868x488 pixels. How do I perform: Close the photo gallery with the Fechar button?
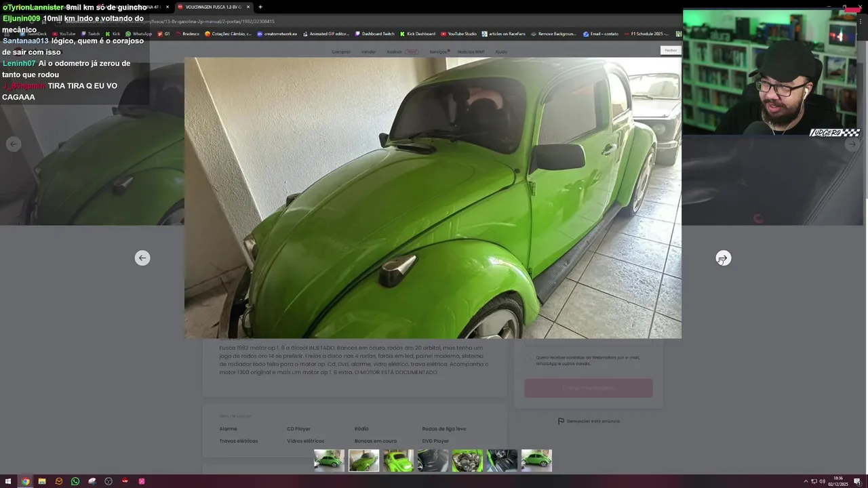click(671, 50)
